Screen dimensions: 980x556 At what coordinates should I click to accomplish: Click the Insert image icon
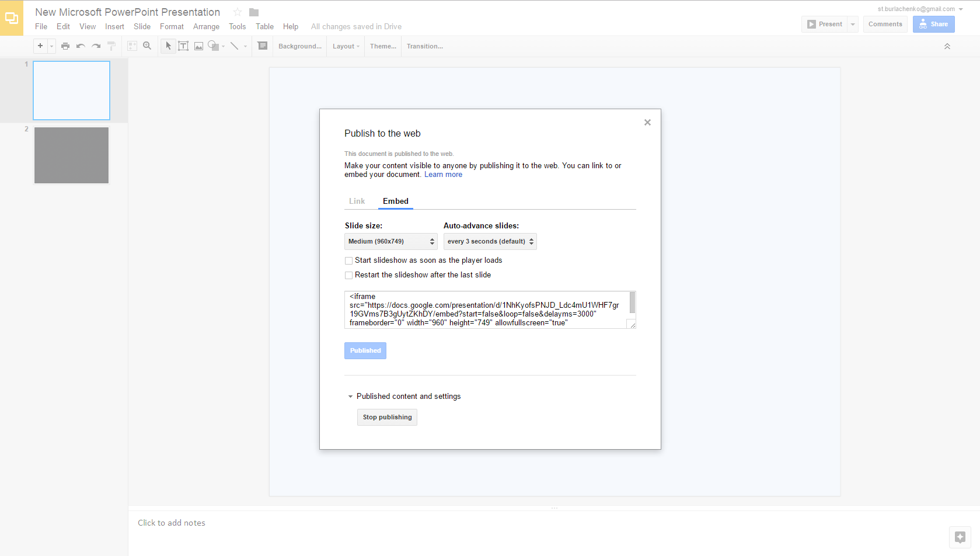point(199,46)
